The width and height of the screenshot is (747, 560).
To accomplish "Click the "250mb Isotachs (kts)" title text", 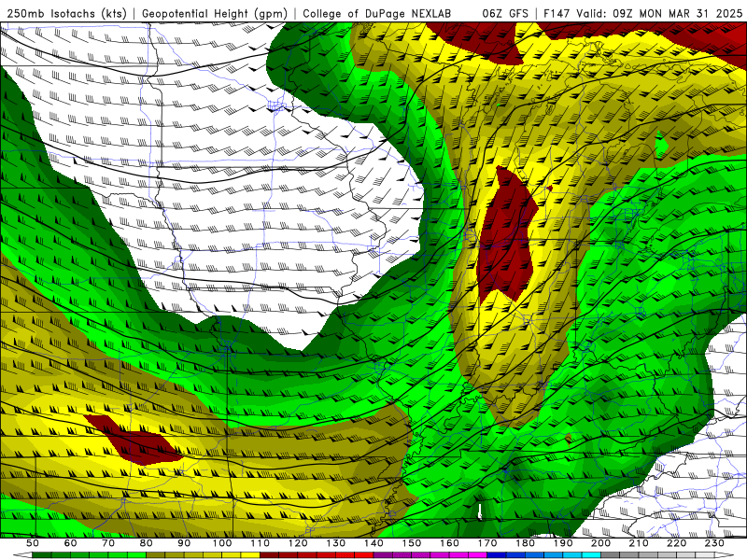I will click(x=66, y=14).
